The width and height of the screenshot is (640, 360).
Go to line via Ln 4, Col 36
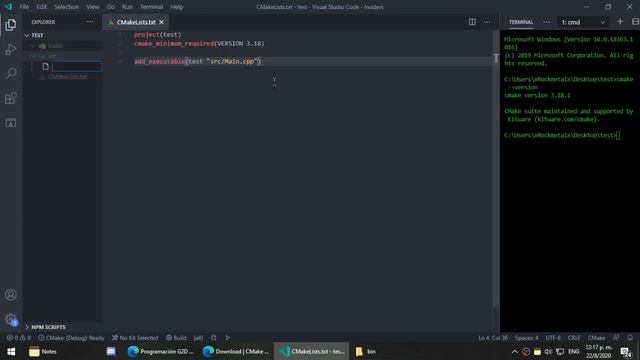(493, 338)
